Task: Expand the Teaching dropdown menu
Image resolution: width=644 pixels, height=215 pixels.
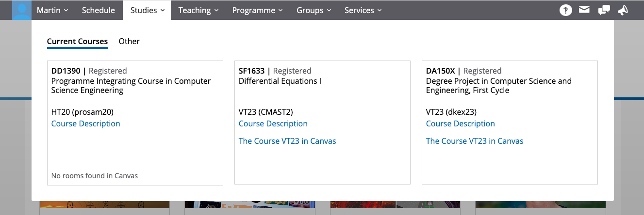Action: coord(198,10)
